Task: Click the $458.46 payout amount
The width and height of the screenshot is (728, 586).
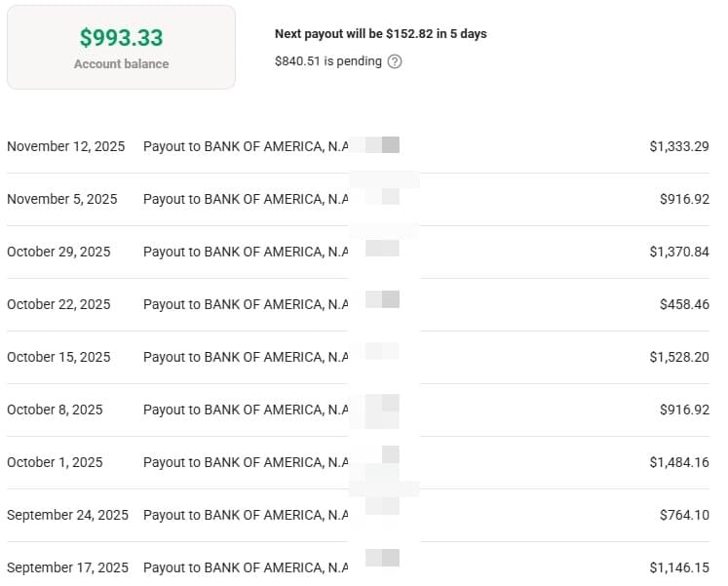Action: pyautogui.click(x=684, y=304)
